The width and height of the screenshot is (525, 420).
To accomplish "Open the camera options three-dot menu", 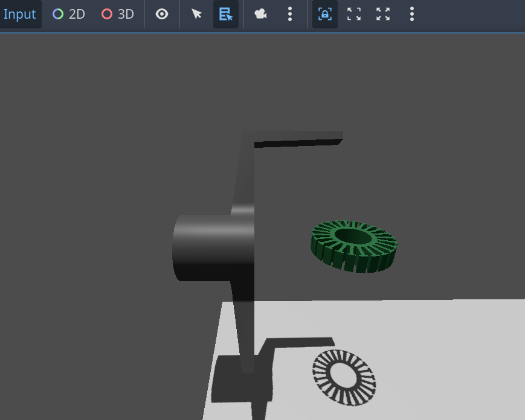I will coord(289,14).
